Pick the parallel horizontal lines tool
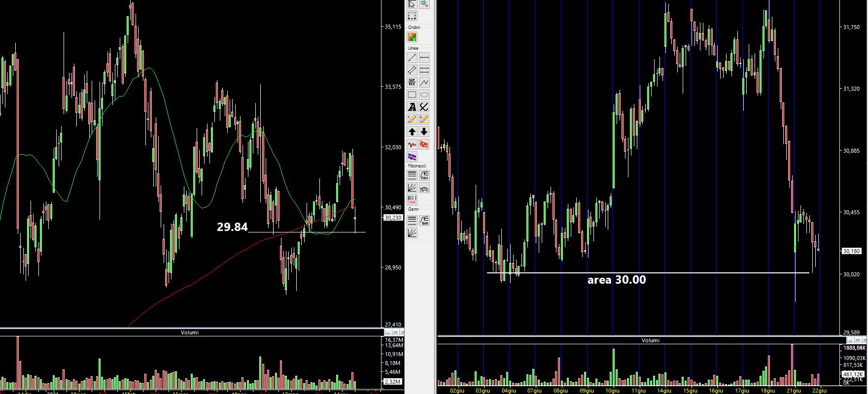 (x=424, y=70)
